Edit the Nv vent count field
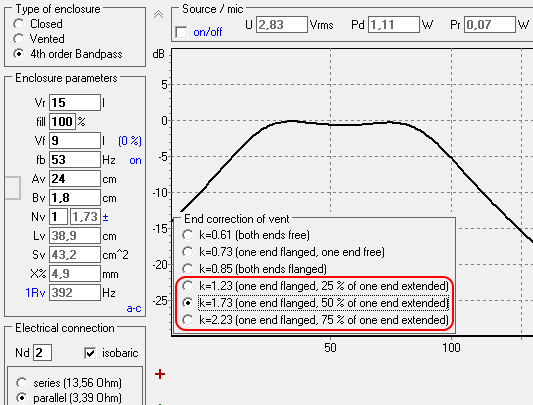The image size is (533, 405). (58, 217)
